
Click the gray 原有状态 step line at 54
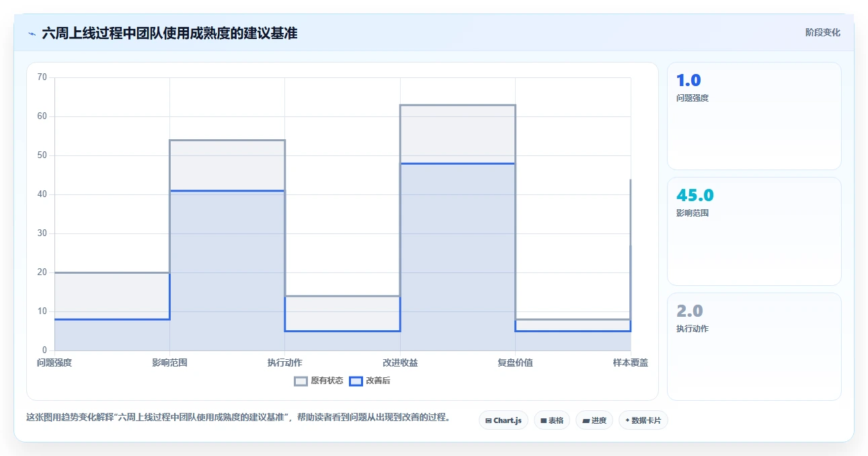point(227,140)
